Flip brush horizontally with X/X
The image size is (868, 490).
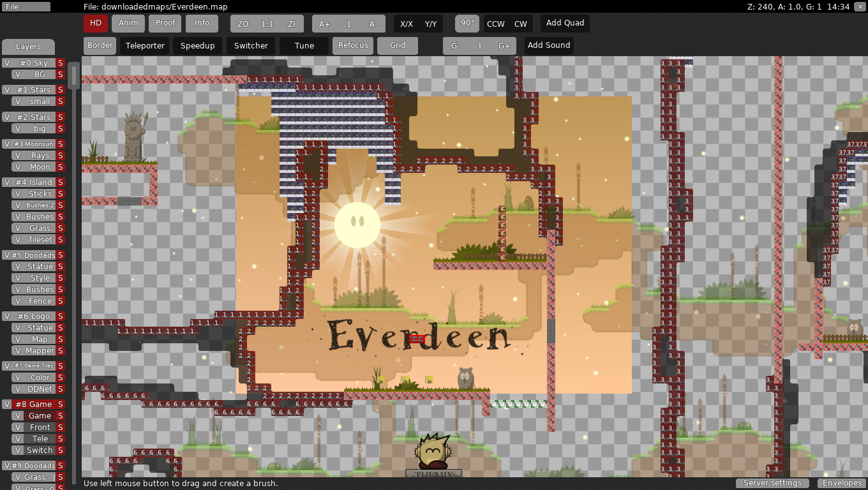click(x=406, y=24)
